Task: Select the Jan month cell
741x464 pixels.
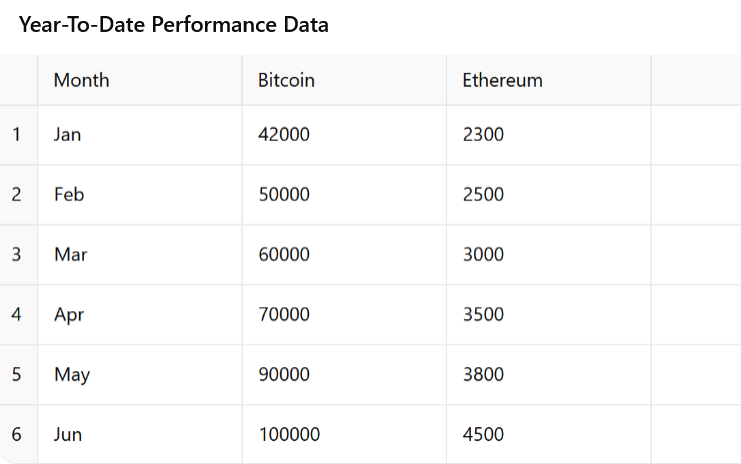Action: click(x=140, y=135)
